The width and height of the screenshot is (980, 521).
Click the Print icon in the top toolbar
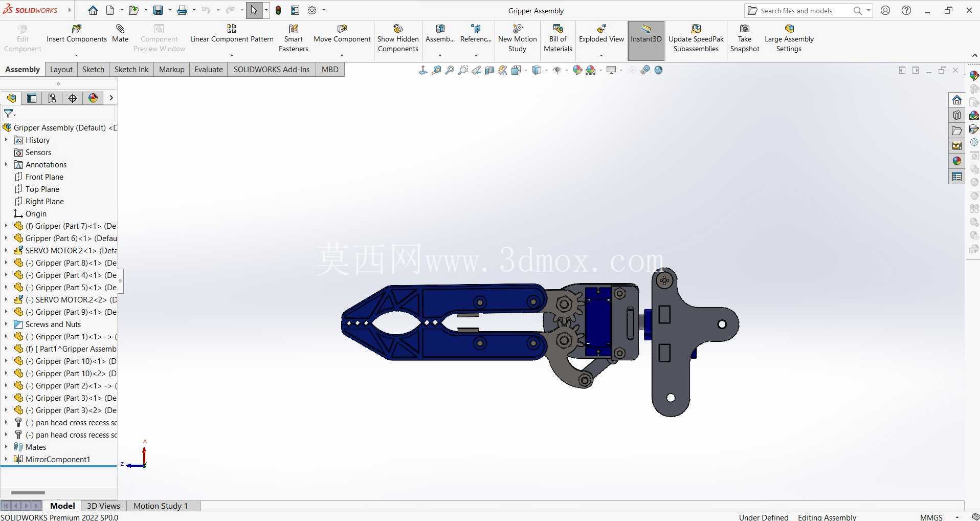point(182,10)
